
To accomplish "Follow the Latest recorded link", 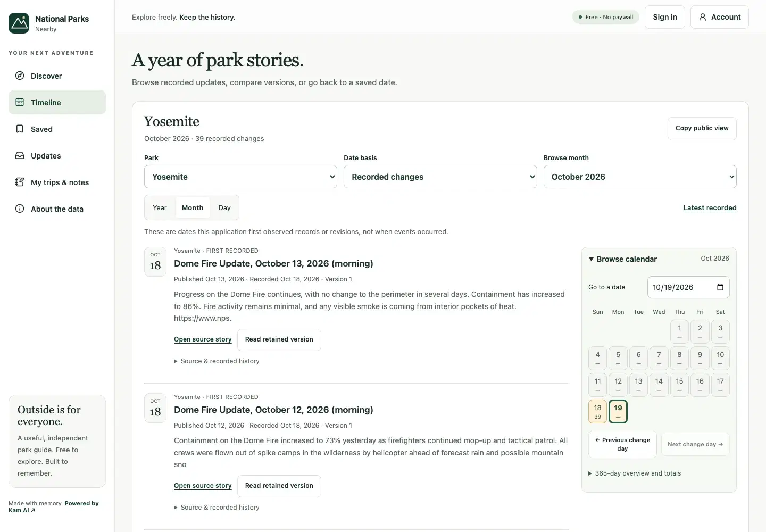I will (710, 208).
